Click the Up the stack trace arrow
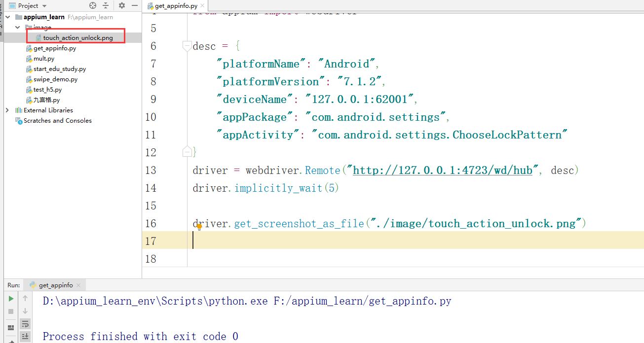 [x=25, y=298]
